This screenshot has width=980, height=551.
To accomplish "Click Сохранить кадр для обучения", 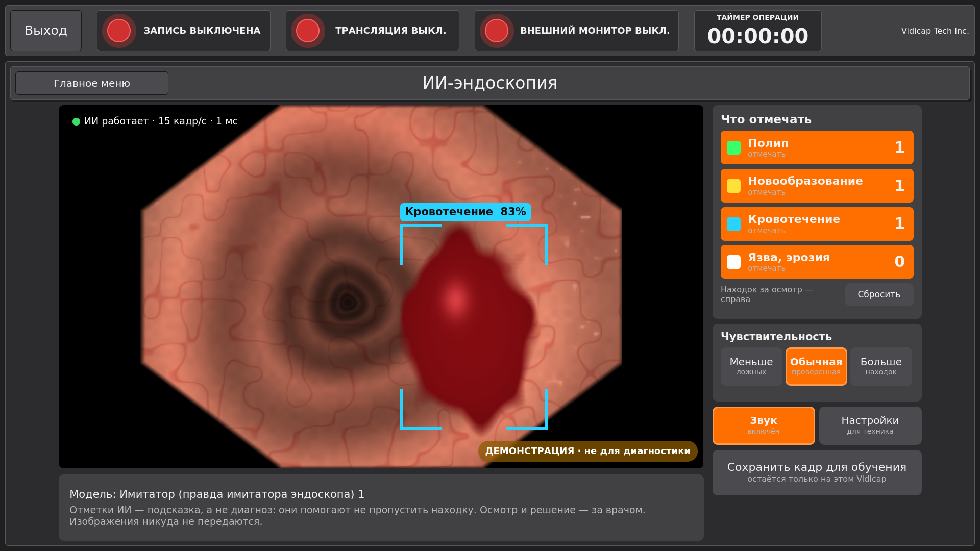I will pos(817,472).
